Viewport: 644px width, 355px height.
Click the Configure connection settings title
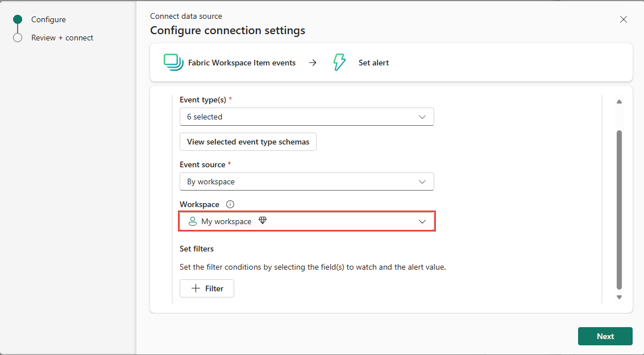coord(227,30)
